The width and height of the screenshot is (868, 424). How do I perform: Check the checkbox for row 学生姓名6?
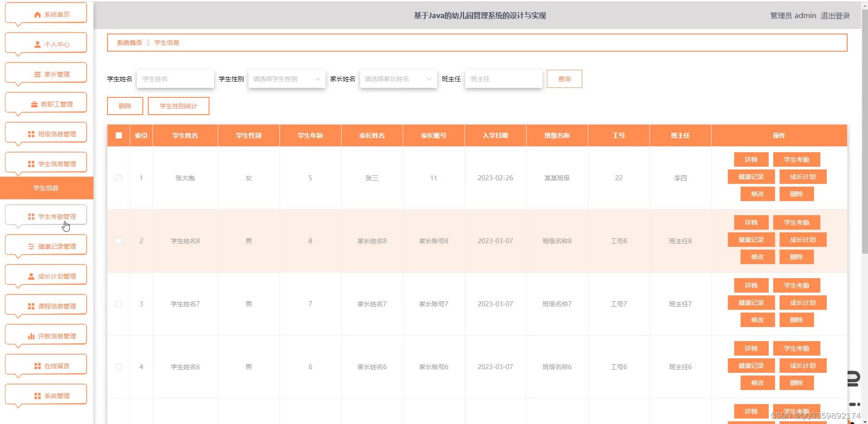(x=119, y=367)
